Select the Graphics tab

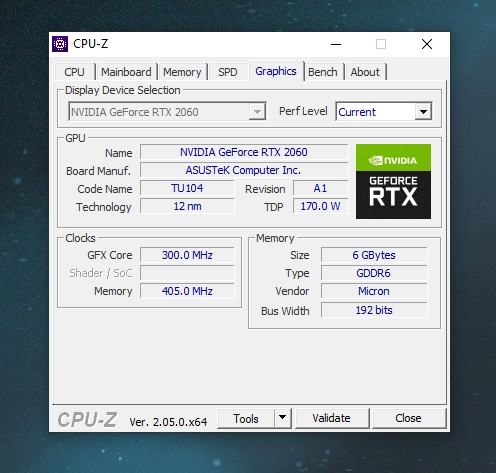(x=276, y=71)
